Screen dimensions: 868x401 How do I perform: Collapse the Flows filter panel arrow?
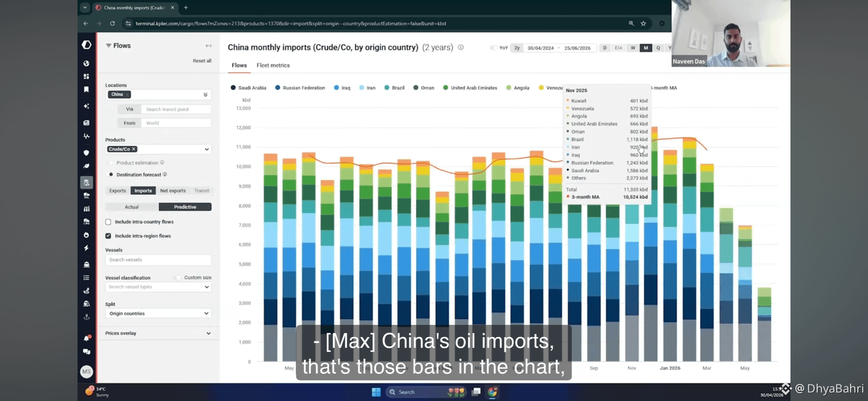(x=208, y=46)
